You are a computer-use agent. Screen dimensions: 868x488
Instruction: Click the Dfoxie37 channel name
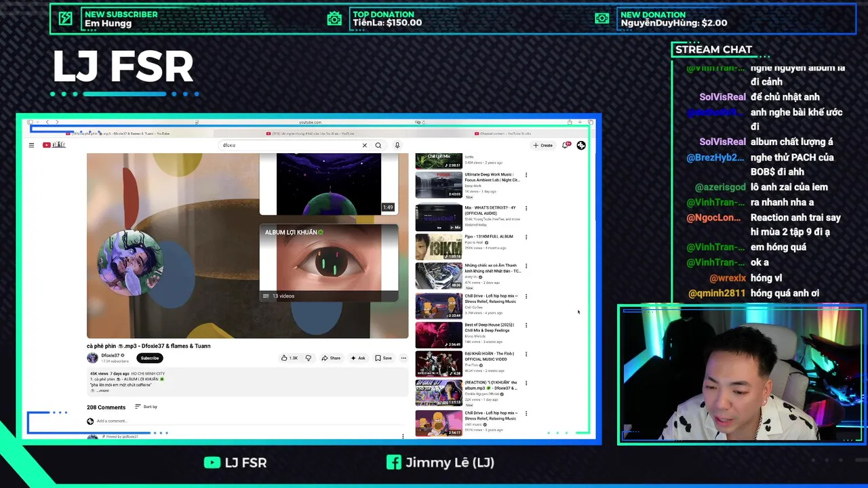click(x=111, y=355)
